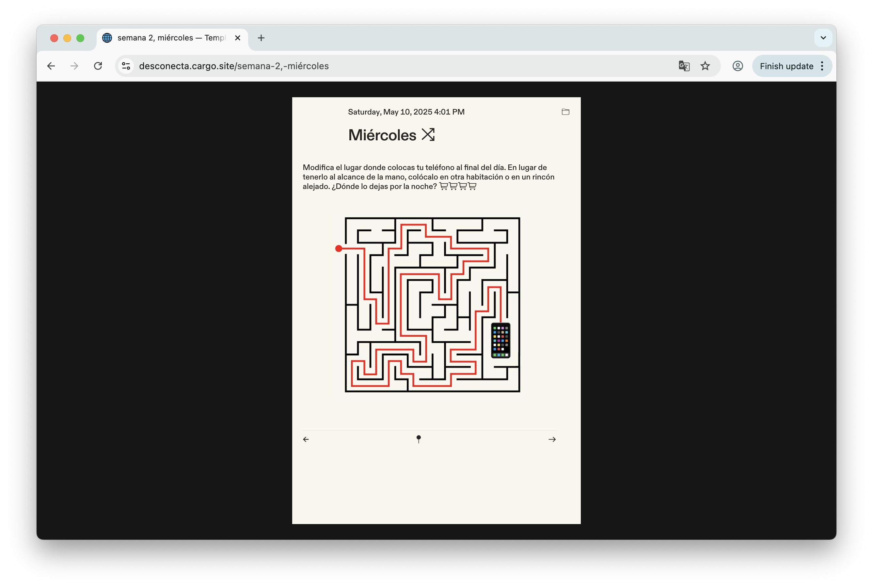The height and width of the screenshot is (588, 873).
Task: Close the semana 2, miércoles tab
Action: pos(237,38)
